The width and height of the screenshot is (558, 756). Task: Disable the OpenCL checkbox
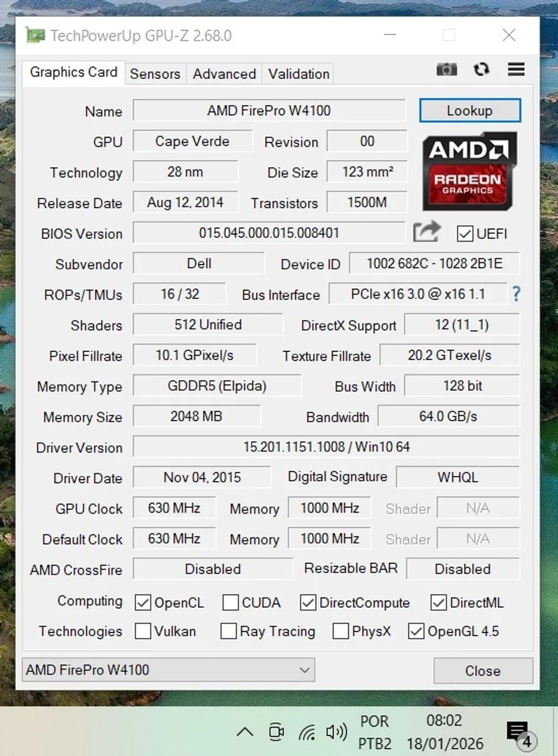(x=142, y=602)
